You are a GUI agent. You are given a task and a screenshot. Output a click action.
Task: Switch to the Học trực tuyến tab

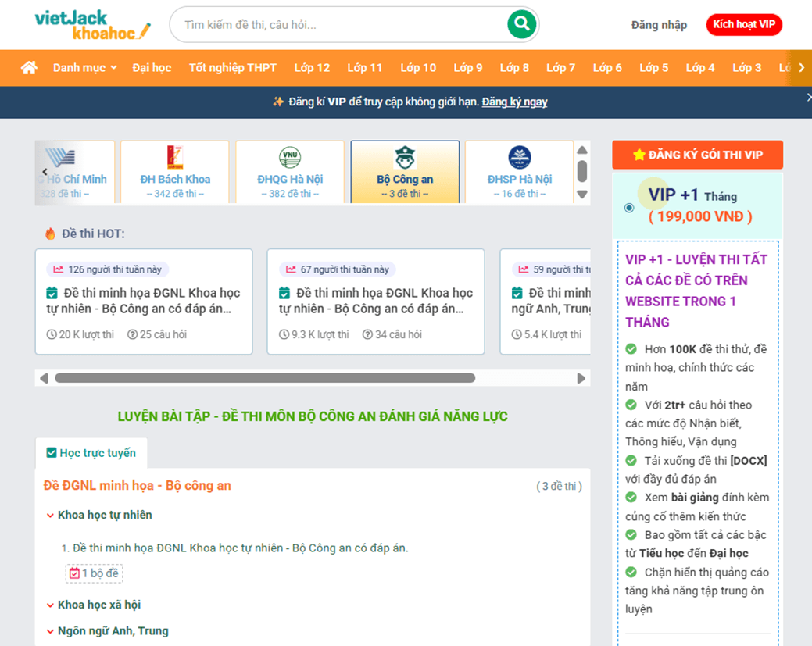click(x=91, y=453)
